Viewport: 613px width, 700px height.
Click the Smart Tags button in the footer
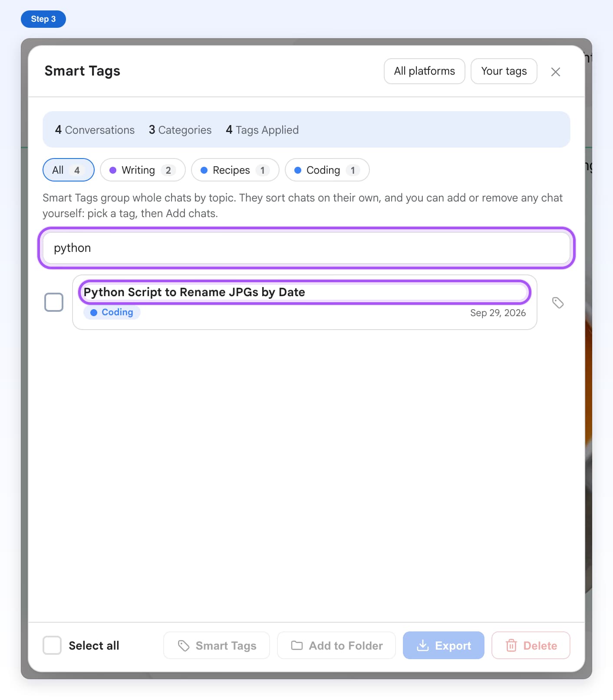[x=217, y=645]
